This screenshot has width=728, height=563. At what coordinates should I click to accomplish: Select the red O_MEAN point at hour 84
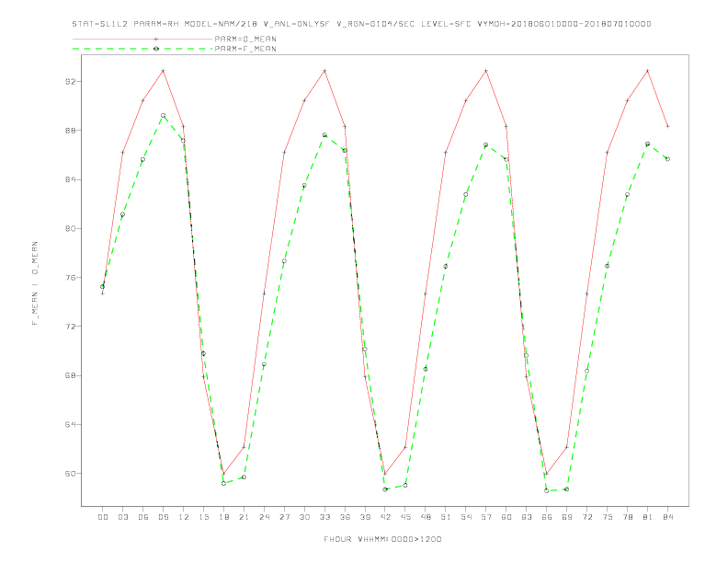pyautogui.click(x=667, y=126)
